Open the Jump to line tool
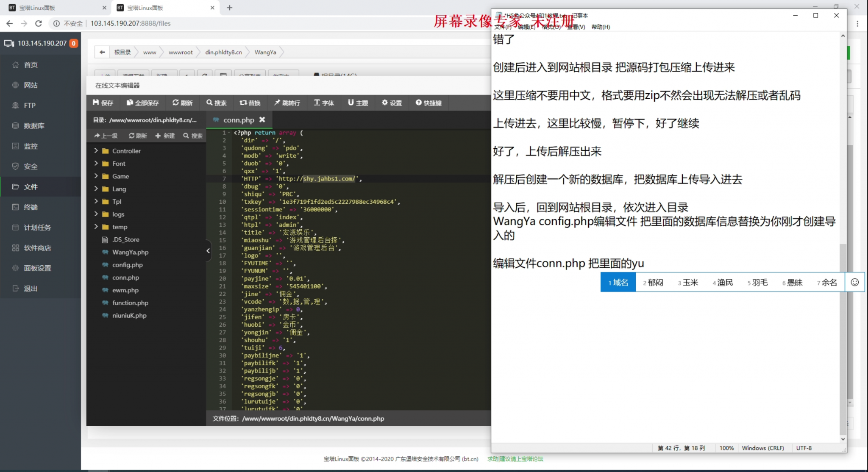This screenshot has width=868, height=472. (287, 103)
